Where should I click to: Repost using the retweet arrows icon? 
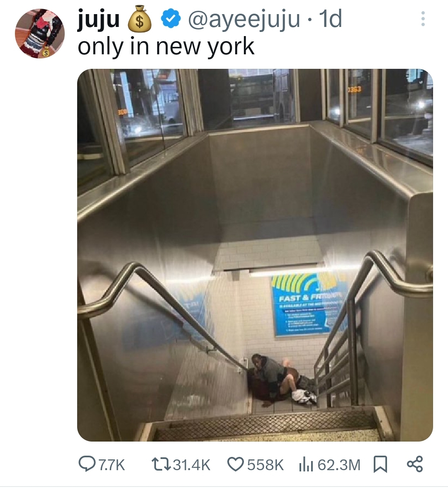point(160,464)
